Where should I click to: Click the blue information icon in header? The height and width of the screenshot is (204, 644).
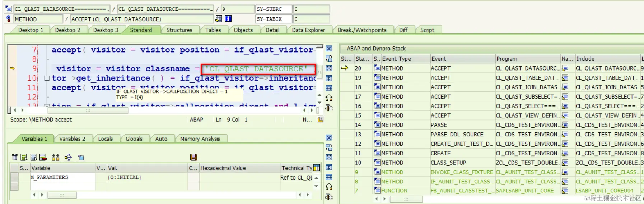228,19
